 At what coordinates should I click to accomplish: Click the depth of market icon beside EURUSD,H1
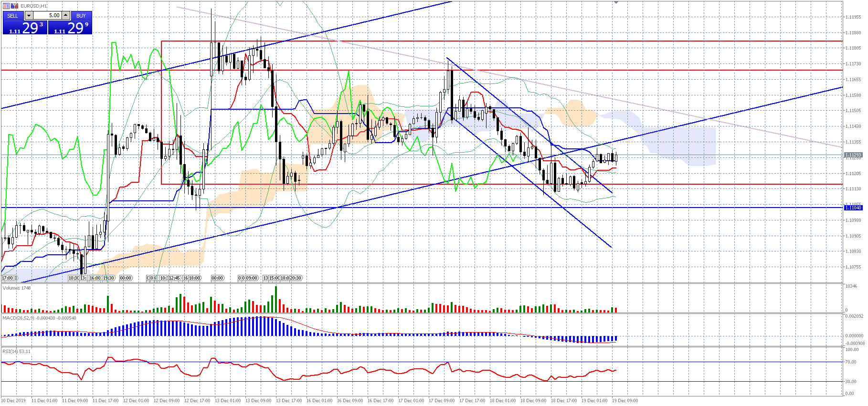pyautogui.click(x=15, y=6)
